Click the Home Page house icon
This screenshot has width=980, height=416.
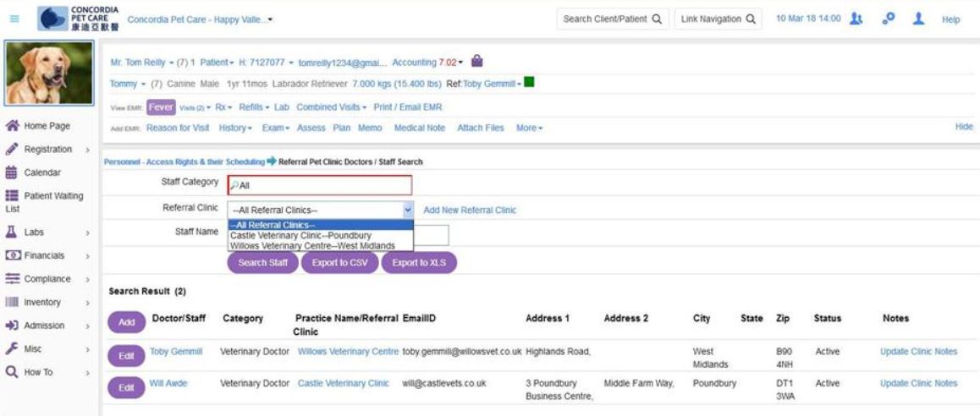12,125
